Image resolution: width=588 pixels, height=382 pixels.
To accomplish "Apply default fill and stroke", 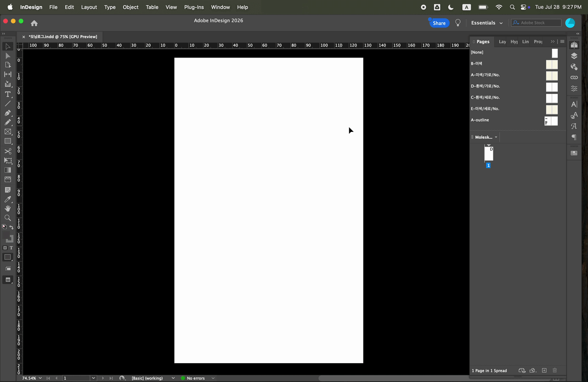I will (x=5, y=227).
